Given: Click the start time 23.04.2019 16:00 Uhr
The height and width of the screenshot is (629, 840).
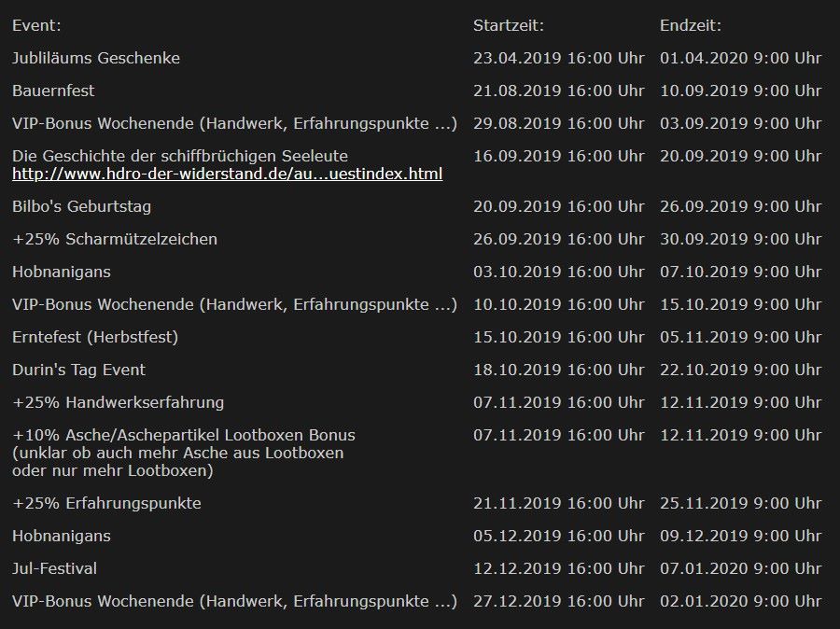Looking at the screenshot, I should 558,58.
